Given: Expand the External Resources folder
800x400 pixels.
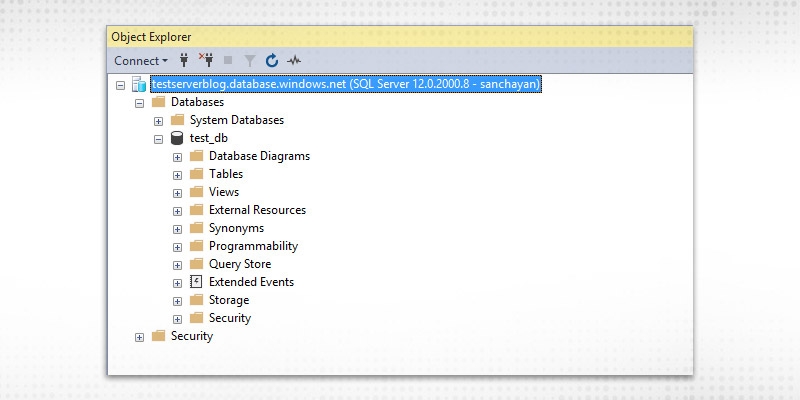Looking at the screenshot, I should 177,211.
